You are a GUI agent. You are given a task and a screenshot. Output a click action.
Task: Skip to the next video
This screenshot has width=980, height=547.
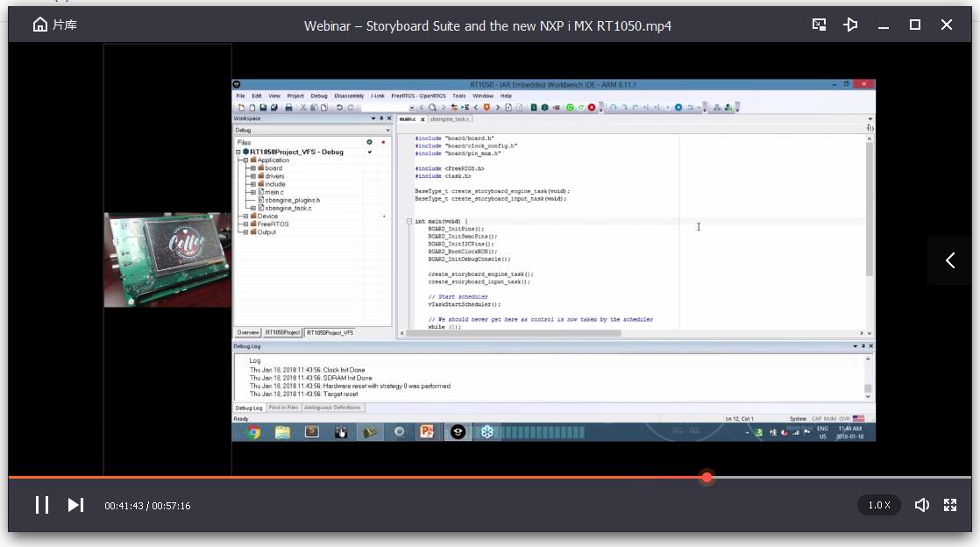(75, 505)
